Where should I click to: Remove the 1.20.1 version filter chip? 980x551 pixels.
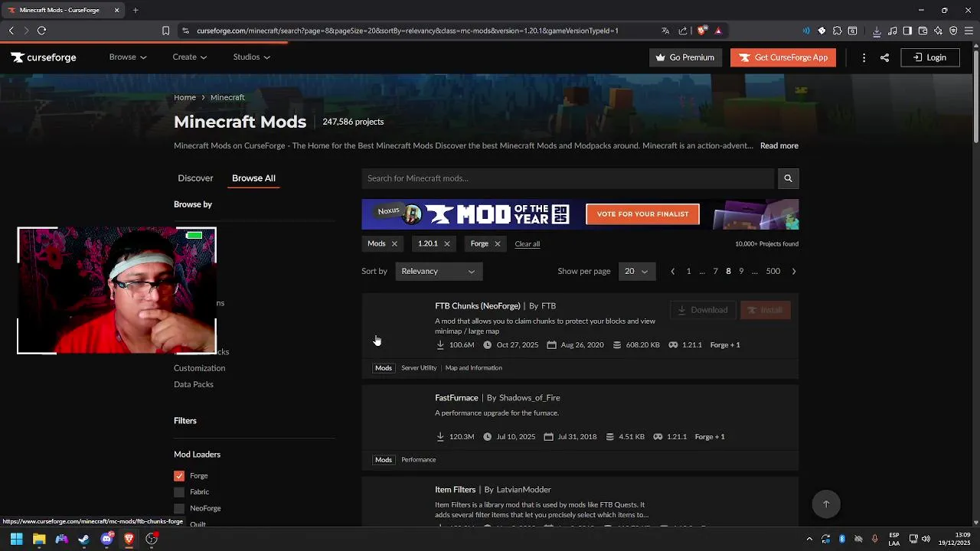447,244
